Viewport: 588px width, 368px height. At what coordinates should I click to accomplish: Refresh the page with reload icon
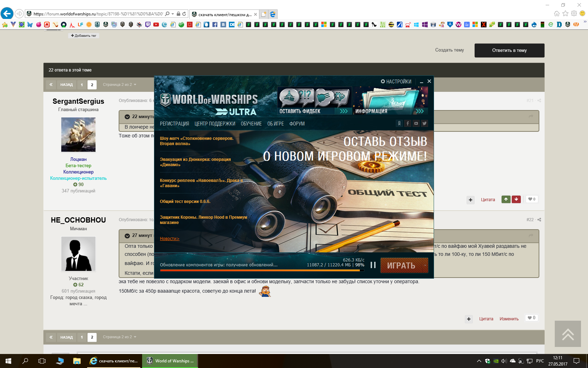(184, 14)
